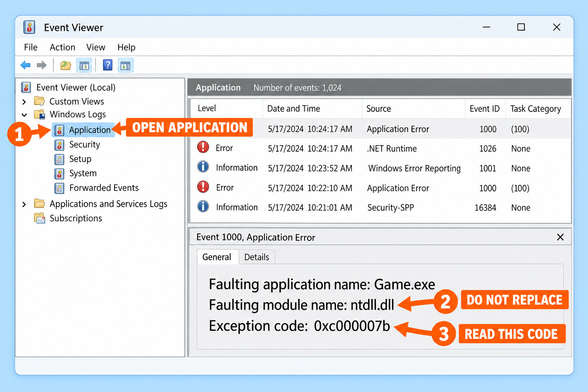588x392 pixels.
Task: Expand the Custom Views node
Action: tap(24, 102)
